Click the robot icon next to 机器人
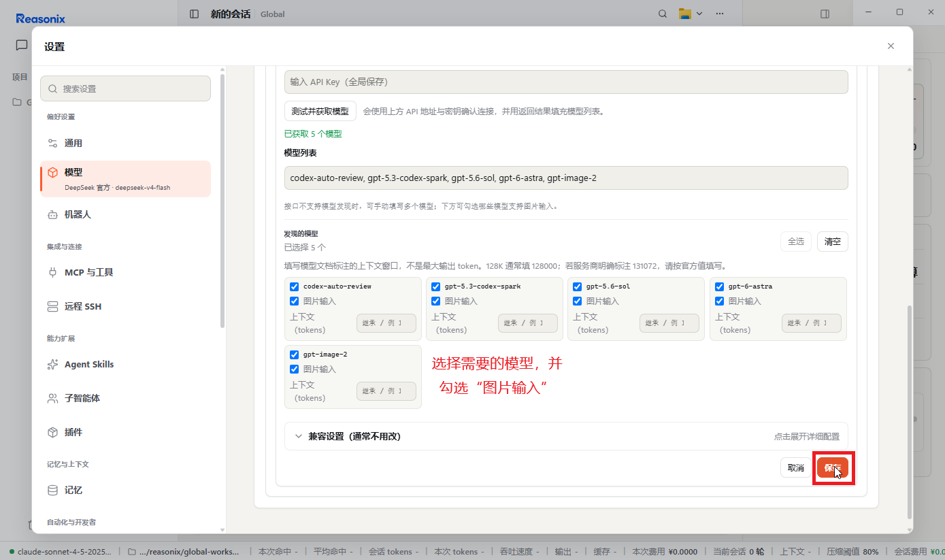This screenshot has height=560, width=945. [x=52, y=214]
